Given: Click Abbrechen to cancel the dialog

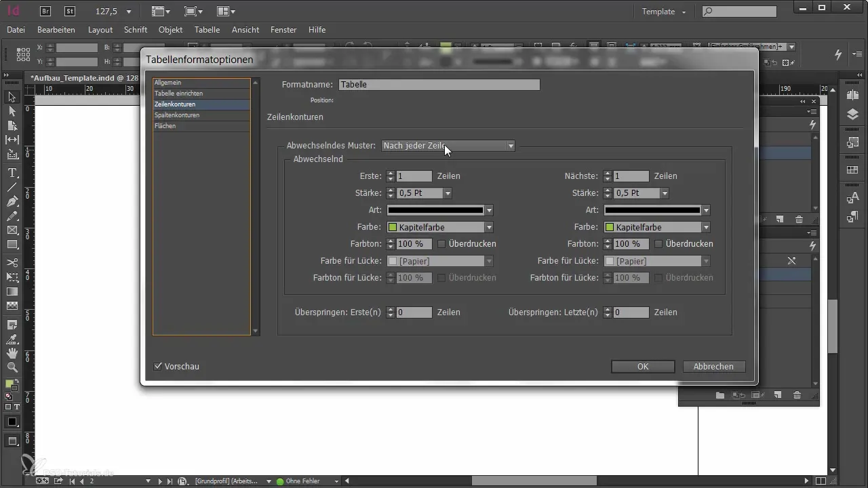Looking at the screenshot, I should pos(713,366).
